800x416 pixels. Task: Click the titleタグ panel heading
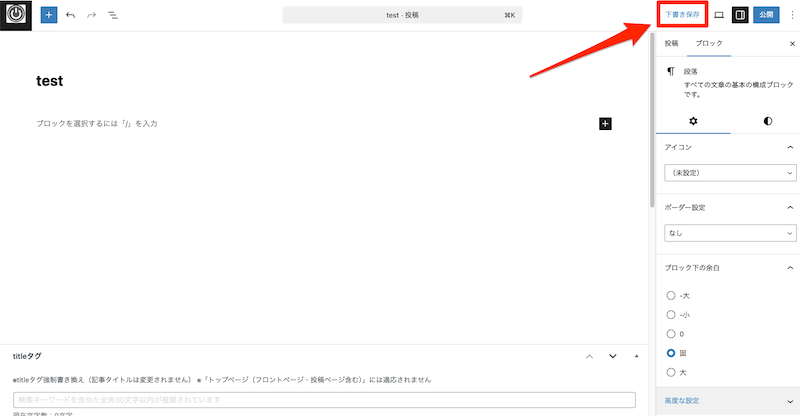[x=27, y=356]
